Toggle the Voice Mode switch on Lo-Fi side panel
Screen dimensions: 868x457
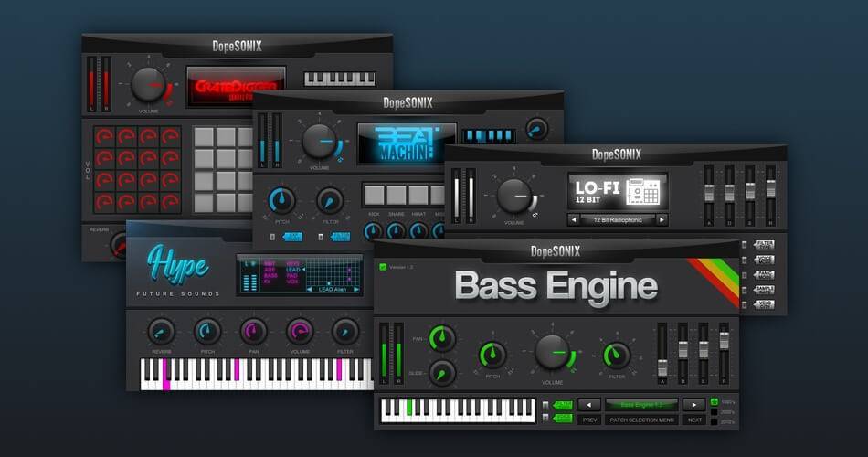(x=765, y=260)
